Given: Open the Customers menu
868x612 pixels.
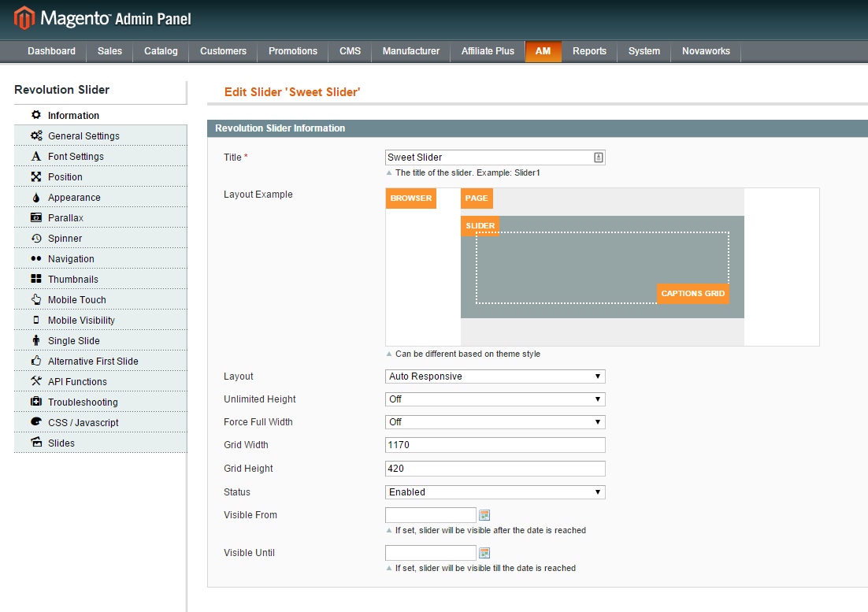Looking at the screenshot, I should tap(223, 51).
